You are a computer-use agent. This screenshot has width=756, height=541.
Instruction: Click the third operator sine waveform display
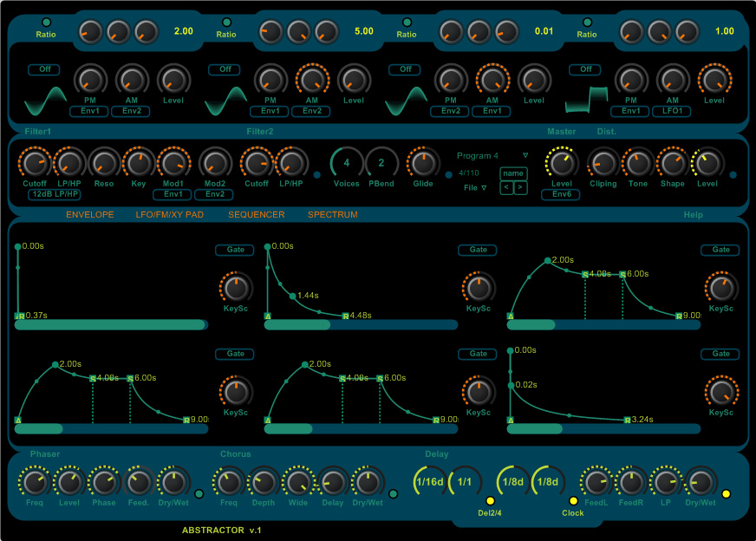click(406, 101)
